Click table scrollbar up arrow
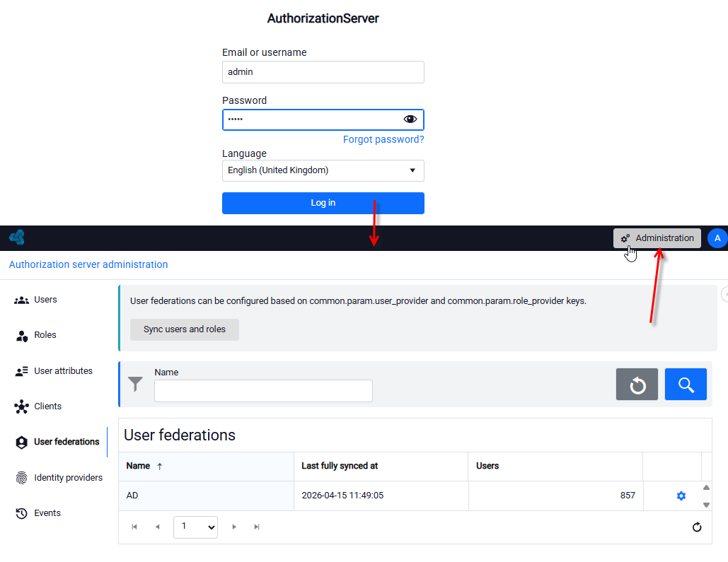Screen dimensions: 728x562 706,488
